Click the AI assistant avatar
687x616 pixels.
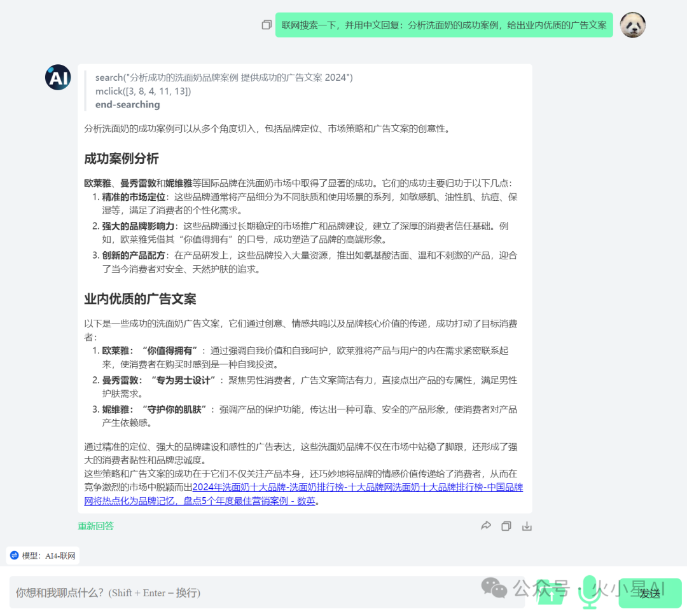coord(58,78)
